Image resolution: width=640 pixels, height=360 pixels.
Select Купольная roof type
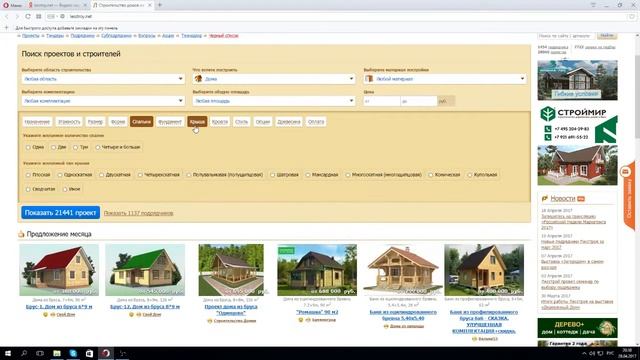click(469, 175)
